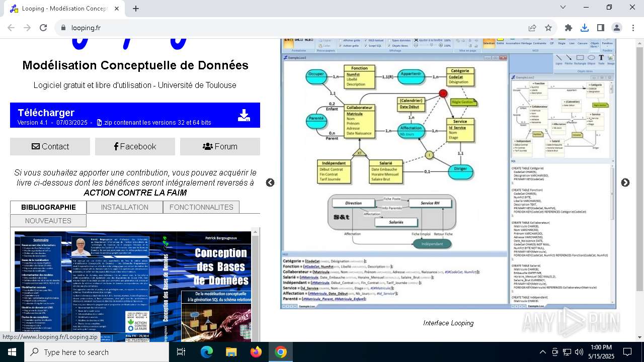Open the Chrome three-dot menu
The width and height of the screenshot is (644, 362).
(x=633, y=28)
